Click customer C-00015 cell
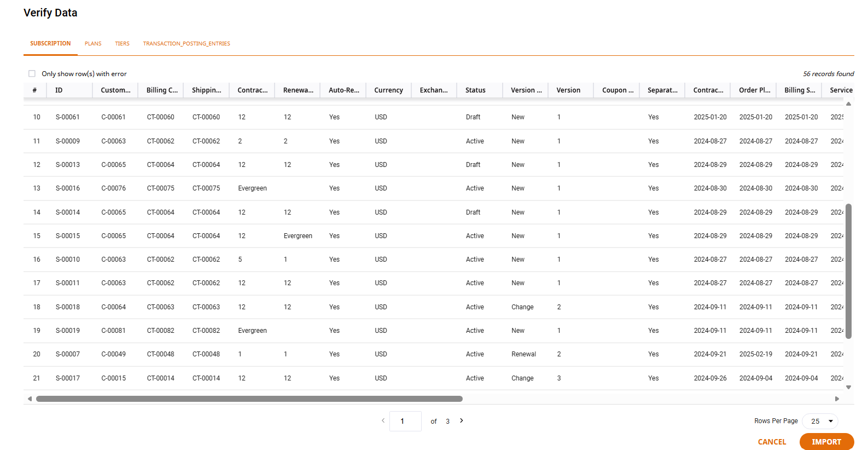868x450 pixels. (114, 378)
